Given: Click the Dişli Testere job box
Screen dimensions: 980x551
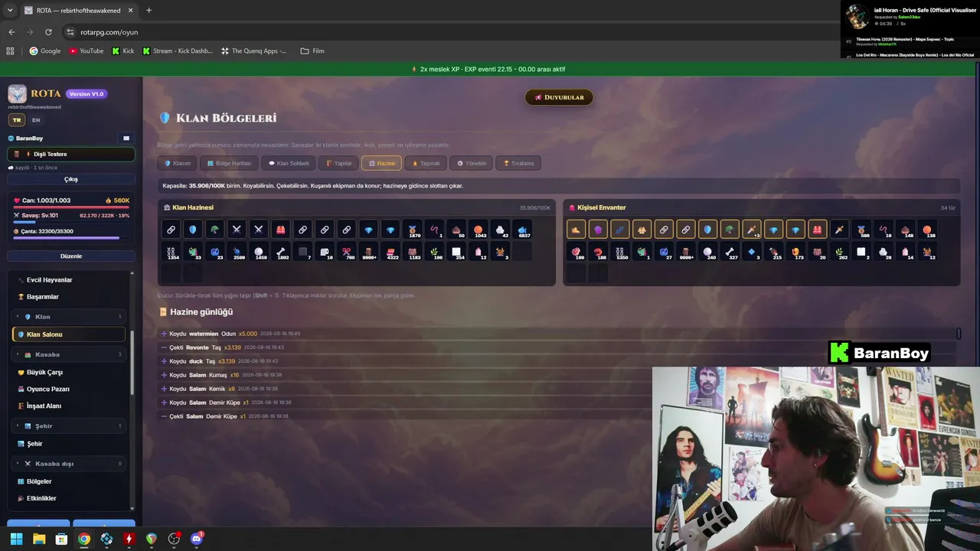Looking at the screenshot, I should pyautogui.click(x=71, y=154).
